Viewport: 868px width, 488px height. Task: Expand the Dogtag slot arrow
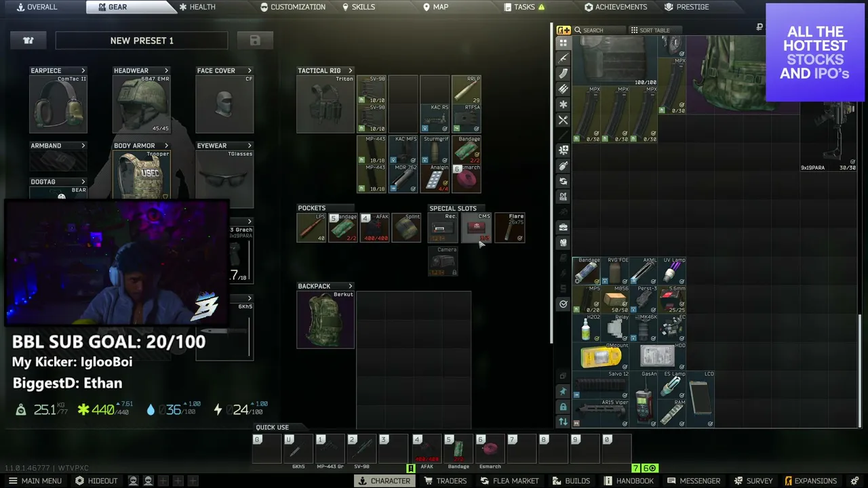(x=83, y=182)
